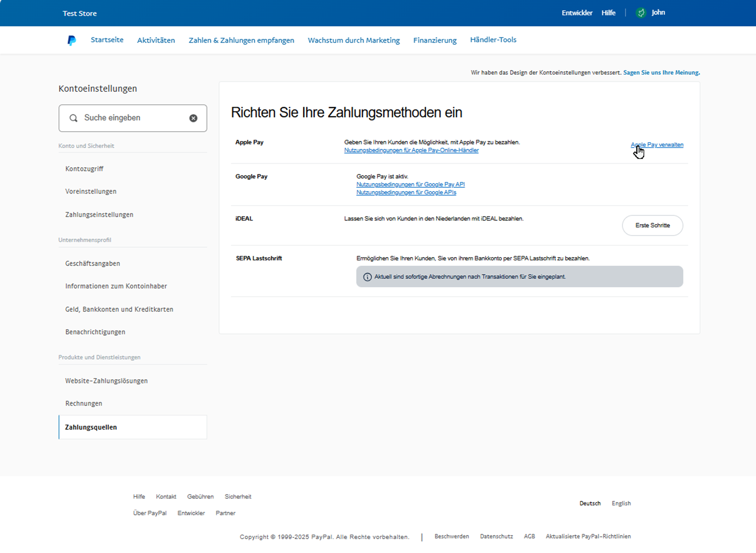This screenshot has width=756, height=553.
Task: Click the Erste Schritte button for iDEAL
Action: click(652, 225)
